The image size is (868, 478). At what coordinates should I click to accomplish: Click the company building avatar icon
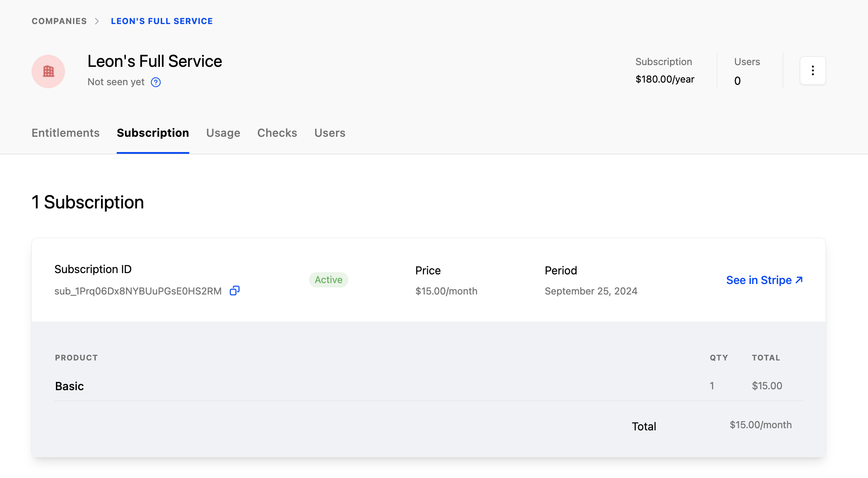coord(48,71)
